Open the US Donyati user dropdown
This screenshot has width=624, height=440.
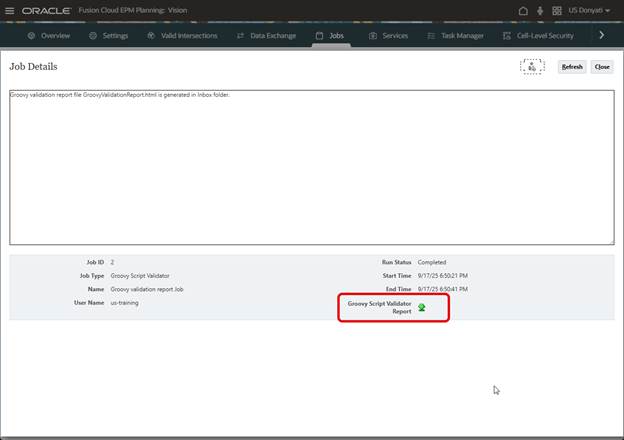pyautogui.click(x=588, y=10)
